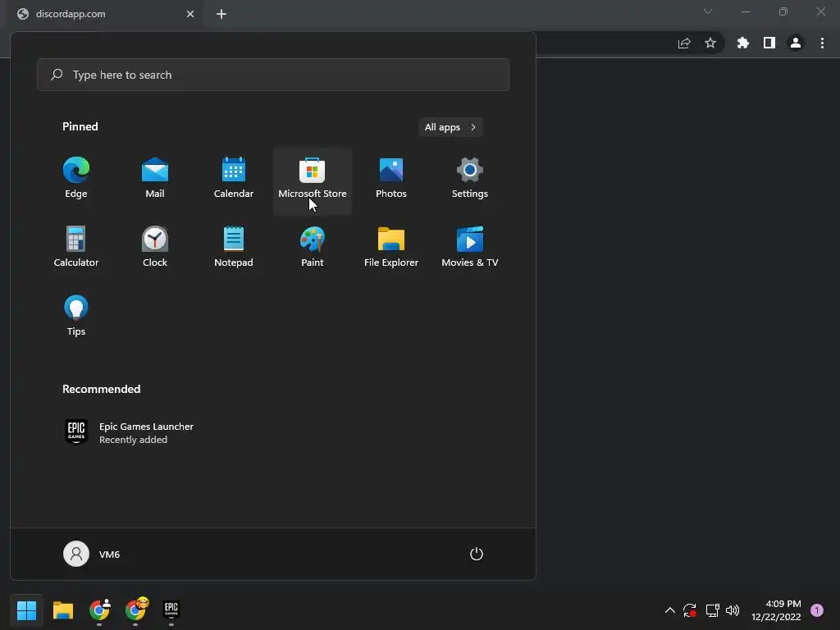Open the Mail pinned app
Image resolution: width=840 pixels, height=630 pixels.
tap(155, 178)
